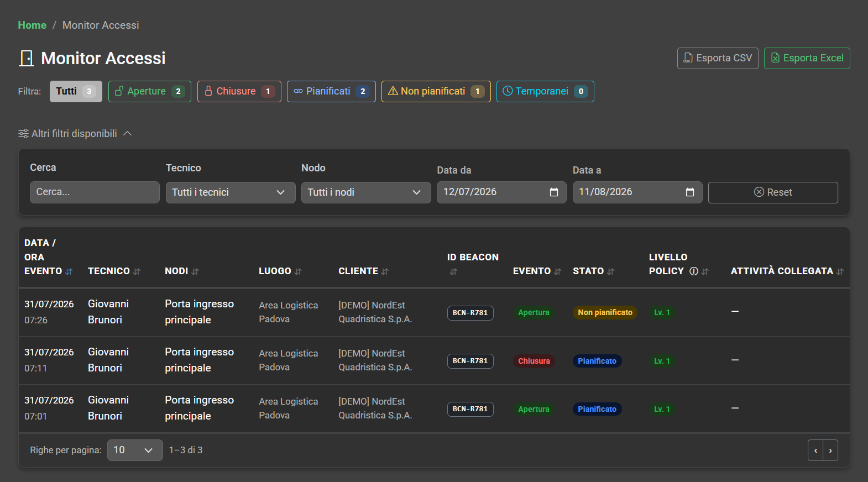Sort the Livello Policy column
868x482 pixels.
pos(705,271)
